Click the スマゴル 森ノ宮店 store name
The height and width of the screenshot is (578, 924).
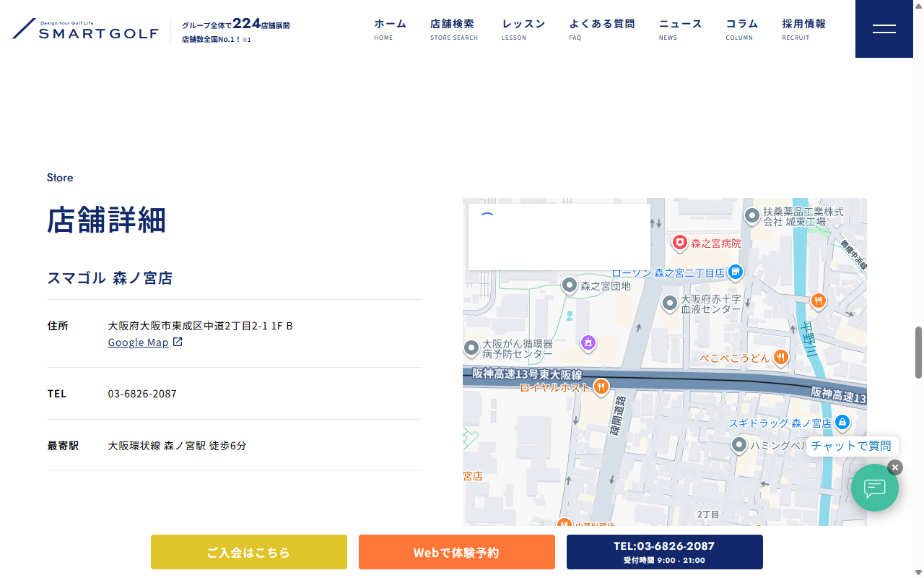coord(110,278)
